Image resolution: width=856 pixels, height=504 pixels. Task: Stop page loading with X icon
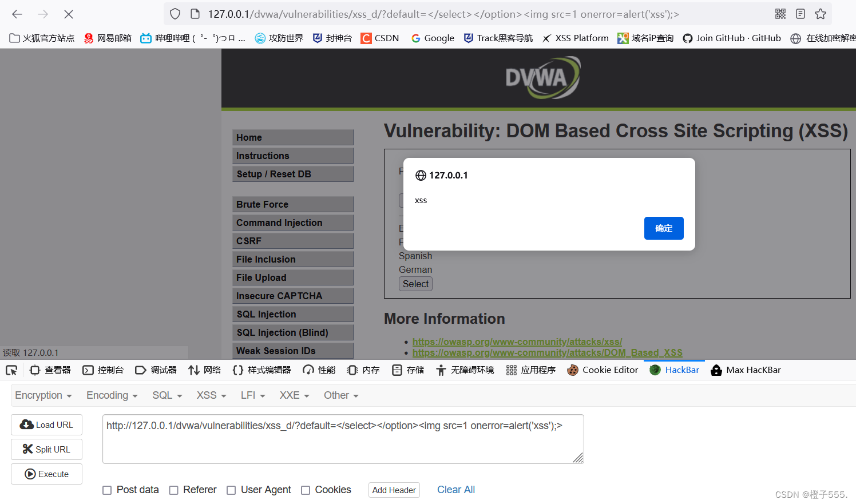(69, 14)
